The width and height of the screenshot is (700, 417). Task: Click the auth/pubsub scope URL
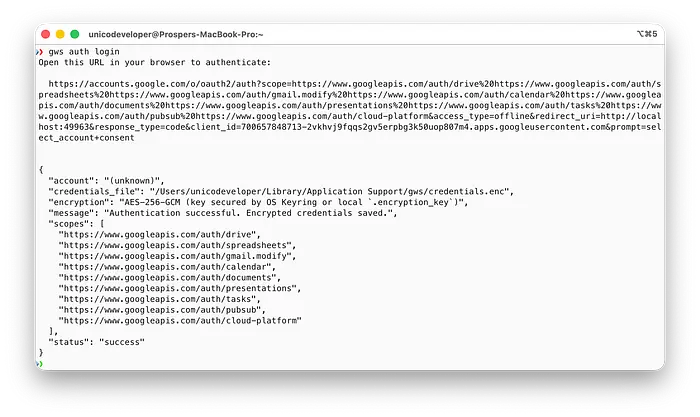[x=160, y=310]
